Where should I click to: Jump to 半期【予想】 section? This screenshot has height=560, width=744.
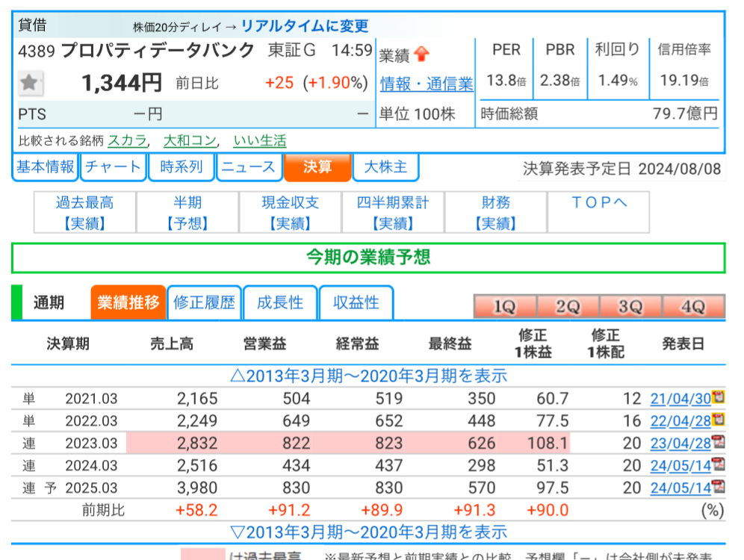point(187,213)
